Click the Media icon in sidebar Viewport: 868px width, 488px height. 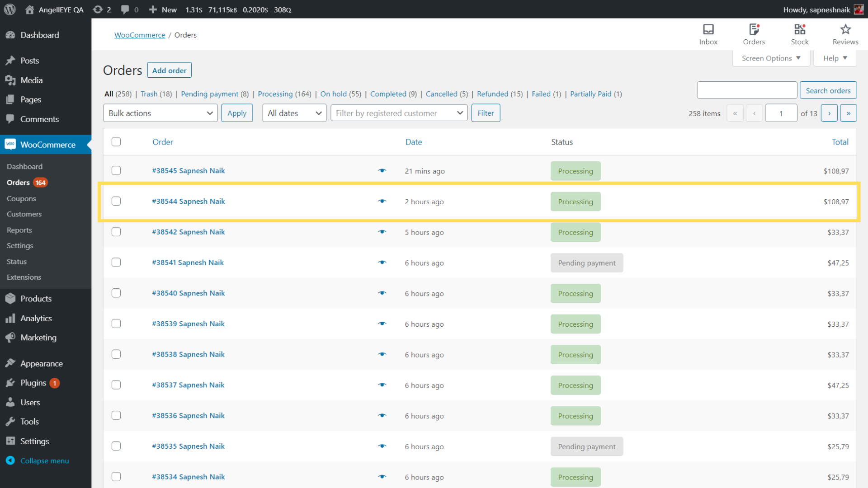[10, 80]
